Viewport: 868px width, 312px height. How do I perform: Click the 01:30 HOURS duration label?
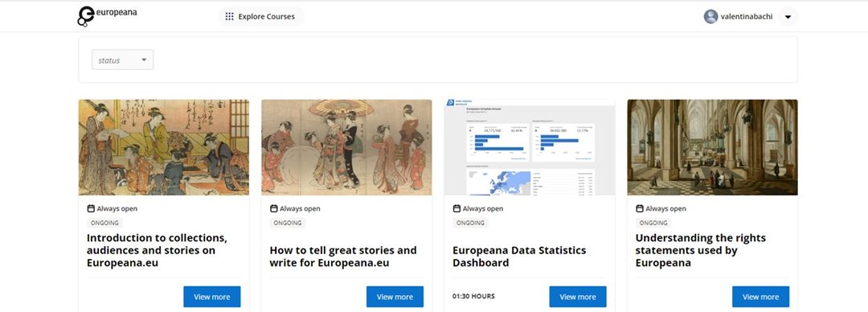click(x=474, y=296)
